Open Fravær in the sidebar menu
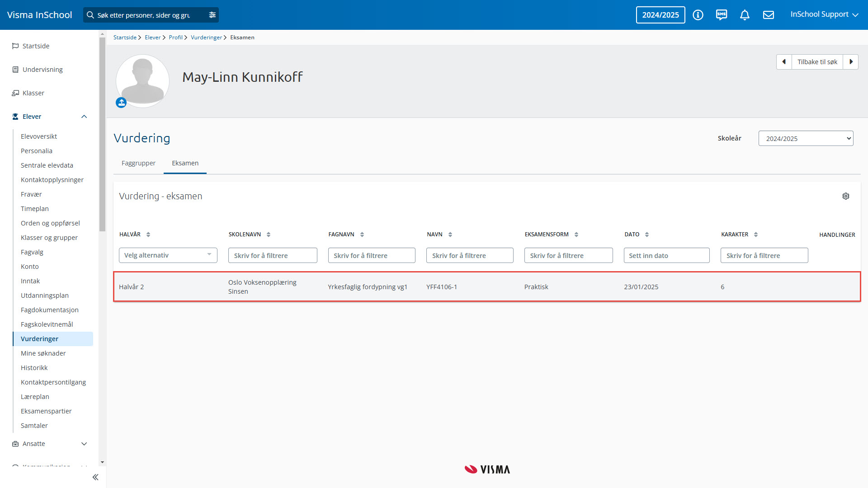The height and width of the screenshot is (488, 868). pos(31,194)
